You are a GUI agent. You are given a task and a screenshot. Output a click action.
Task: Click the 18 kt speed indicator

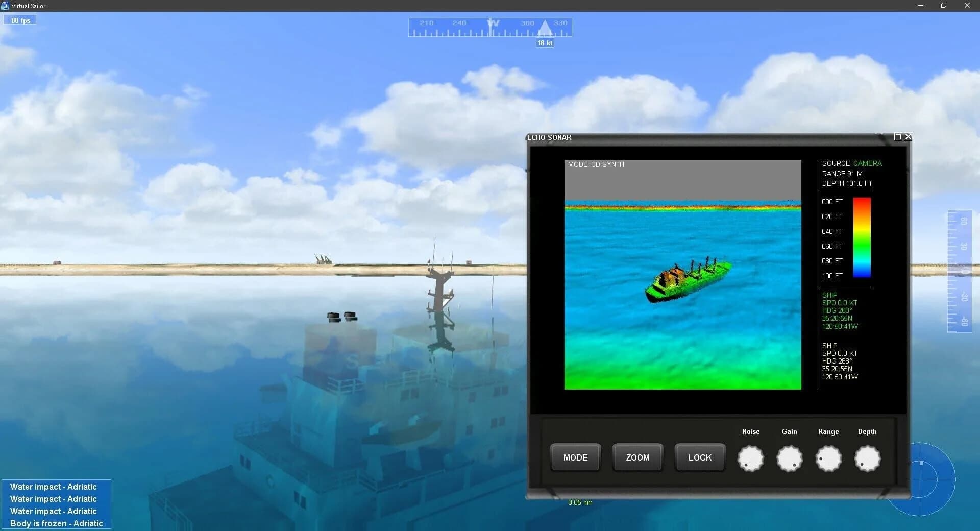pos(544,43)
